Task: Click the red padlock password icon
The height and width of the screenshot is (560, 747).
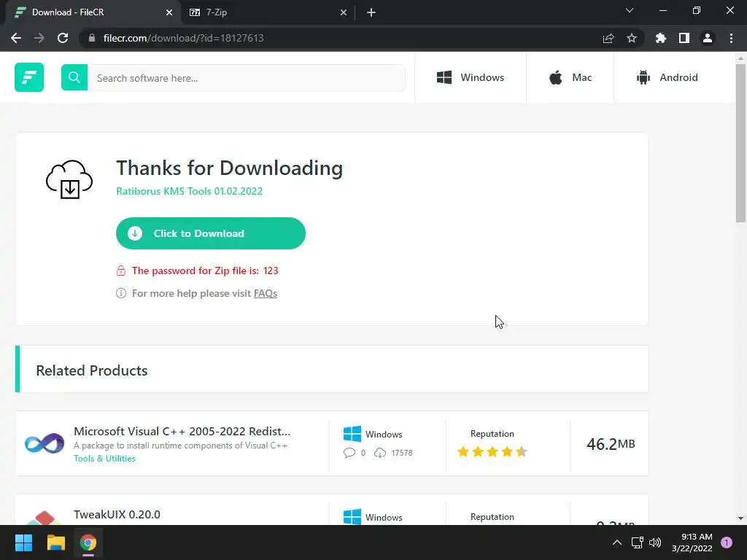Action: point(121,271)
